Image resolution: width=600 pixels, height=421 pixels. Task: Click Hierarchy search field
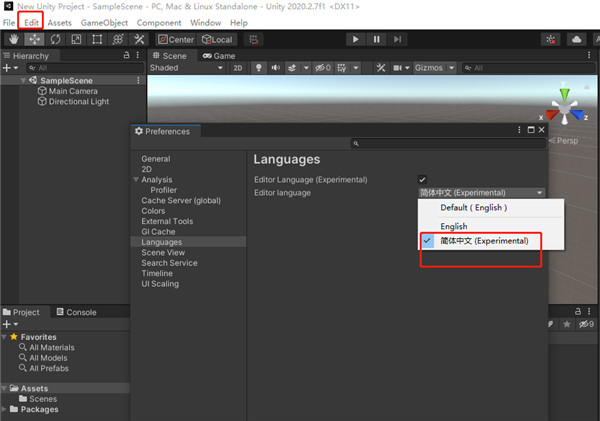85,68
